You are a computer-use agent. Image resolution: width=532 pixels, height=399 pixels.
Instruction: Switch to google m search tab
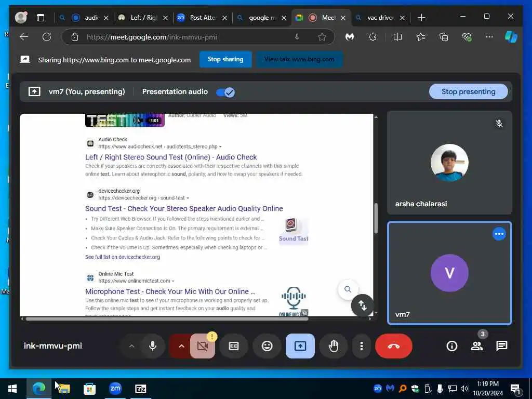261,18
